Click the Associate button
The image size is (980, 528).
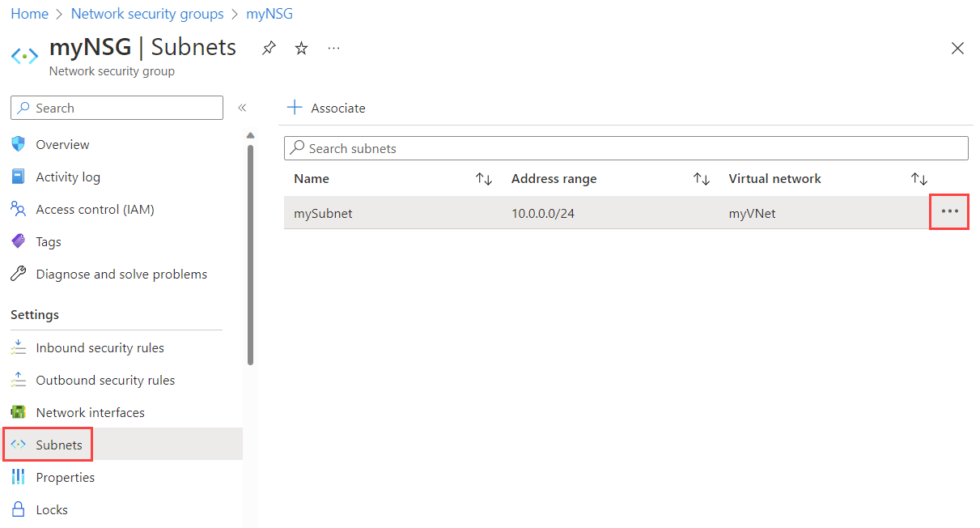325,107
